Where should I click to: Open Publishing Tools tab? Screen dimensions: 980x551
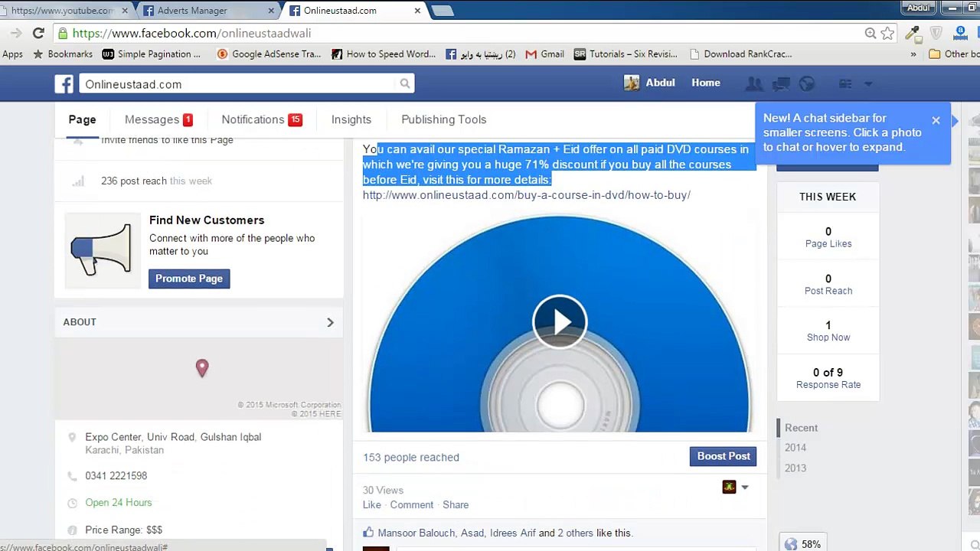click(444, 119)
